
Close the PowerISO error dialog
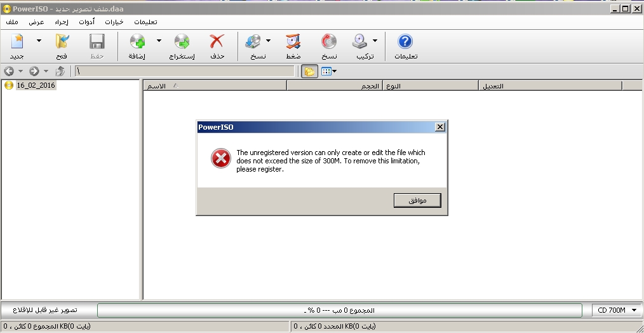[440, 127]
